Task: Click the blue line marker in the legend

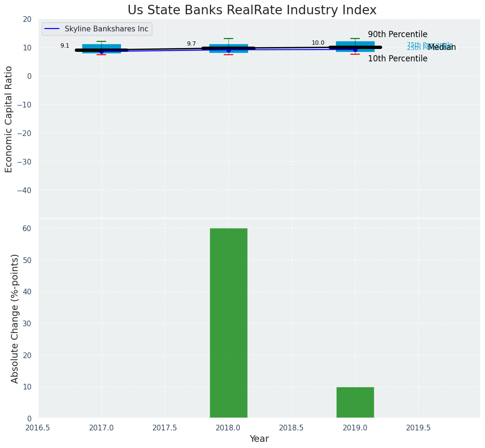Action: [x=51, y=29]
